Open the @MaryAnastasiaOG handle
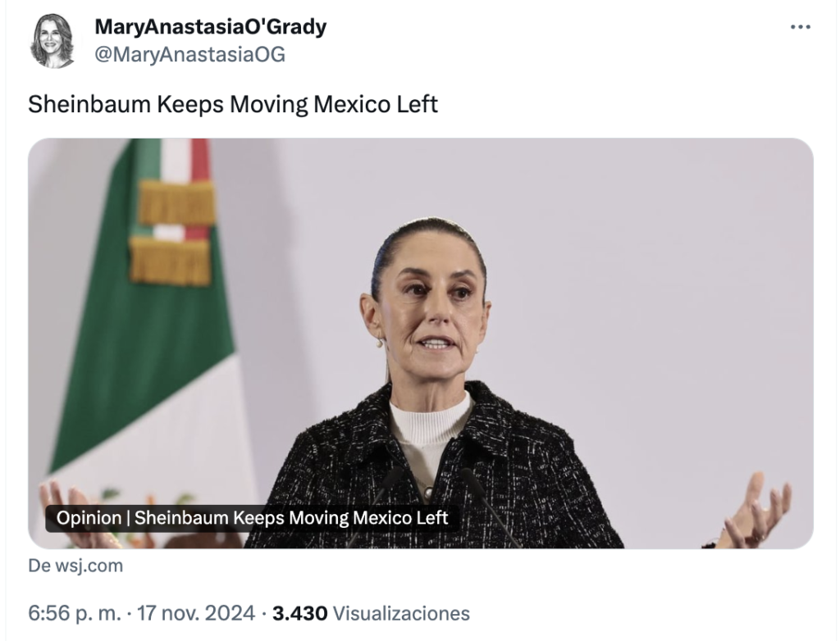Viewport: 840px width, 641px height. (x=189, y=55)
